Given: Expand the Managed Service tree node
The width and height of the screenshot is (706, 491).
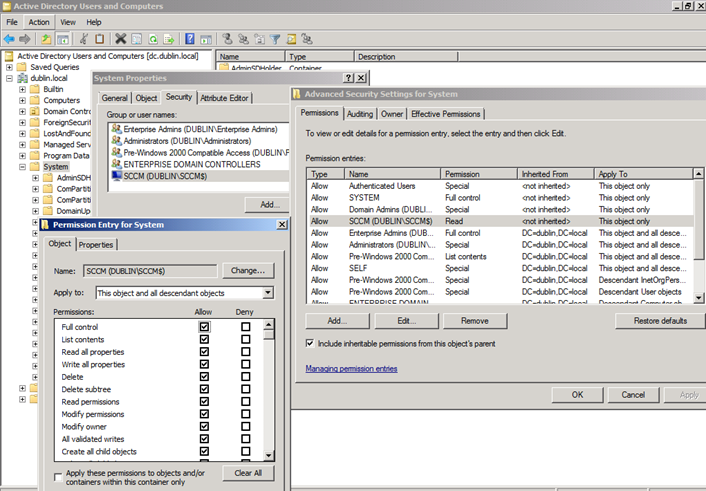Looking at the screenshot, I should (x=23, y=145).
